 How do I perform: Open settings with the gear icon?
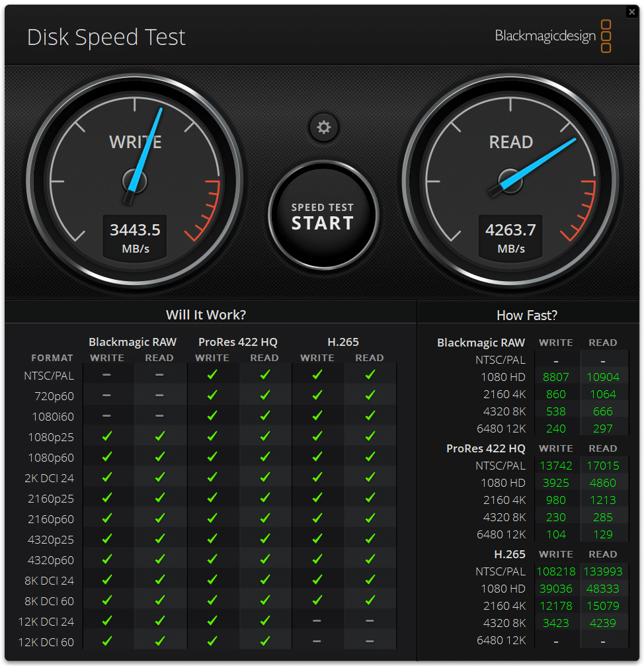323,127
